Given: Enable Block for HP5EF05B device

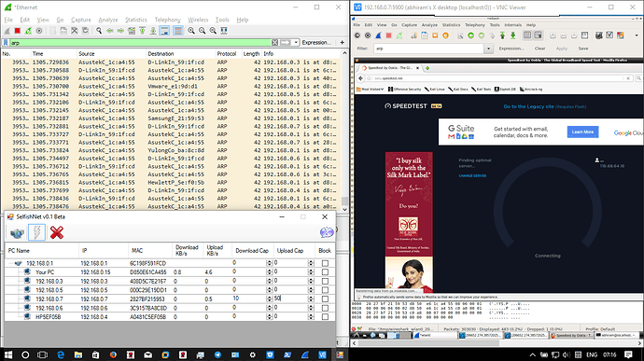Looking at the screenshot, I should pyautogui.click(x=325, y=316).
